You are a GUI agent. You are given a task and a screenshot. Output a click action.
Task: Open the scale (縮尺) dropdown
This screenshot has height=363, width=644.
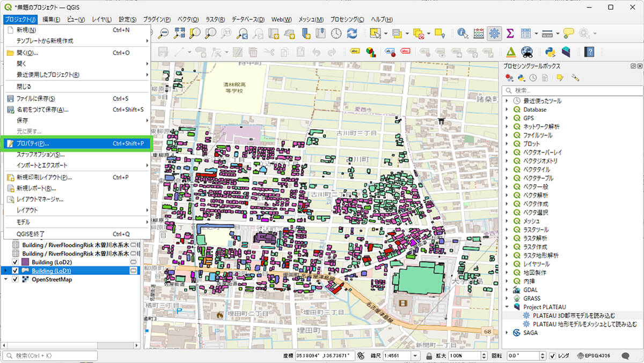pyautogui.click(x=415, y=356)
